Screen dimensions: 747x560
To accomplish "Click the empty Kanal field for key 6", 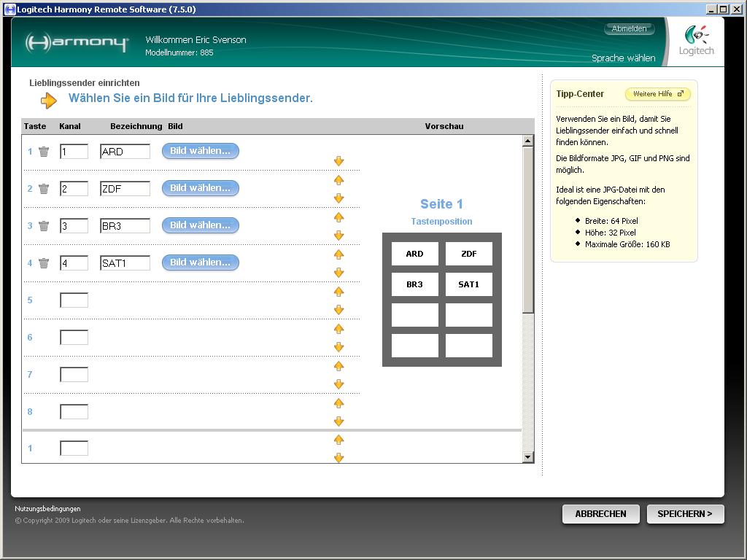I will coord(74,337).
